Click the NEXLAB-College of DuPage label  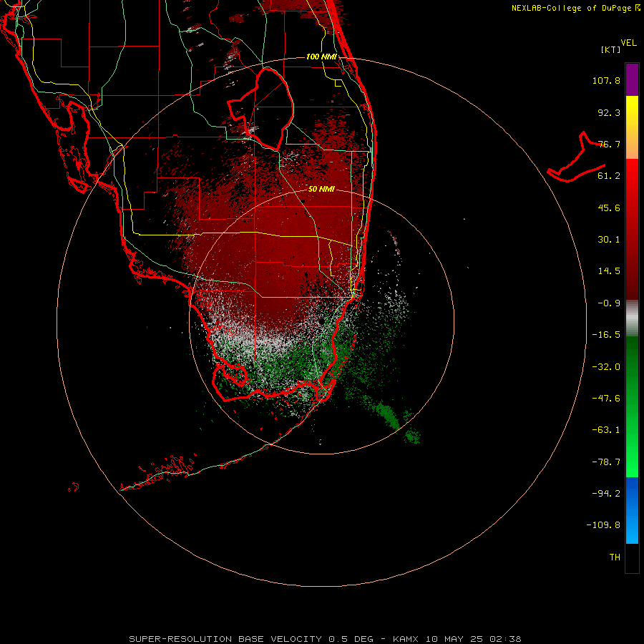tap(575, 8)
